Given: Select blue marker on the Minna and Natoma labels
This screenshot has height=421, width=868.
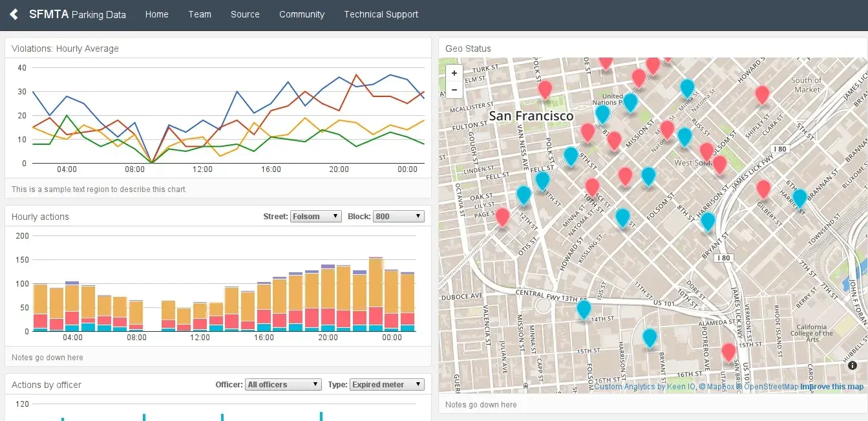Looking at the screenshot, I should pyautogui.click(x=687, y=87).
